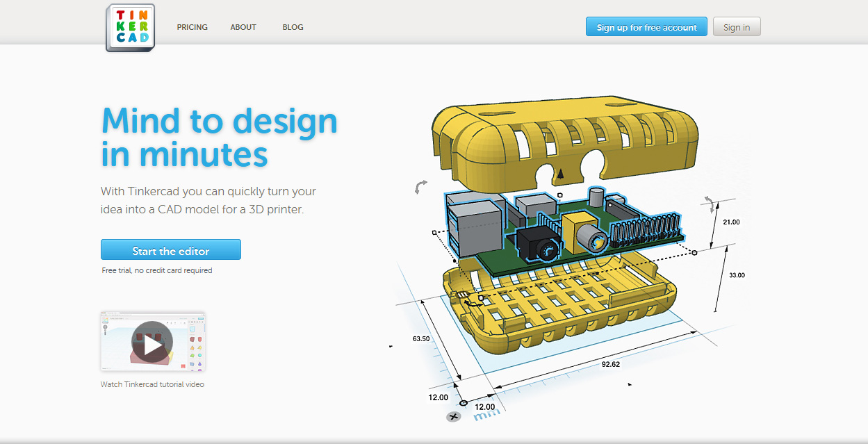The width and height of the screenshot is (868, 444).
Task: Click the Free trial, no credit card required text
Action: (x=157, y=270)
